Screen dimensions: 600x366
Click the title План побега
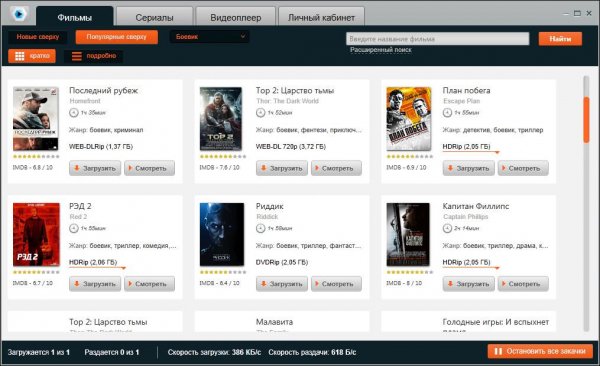click(x=466, y=91)
